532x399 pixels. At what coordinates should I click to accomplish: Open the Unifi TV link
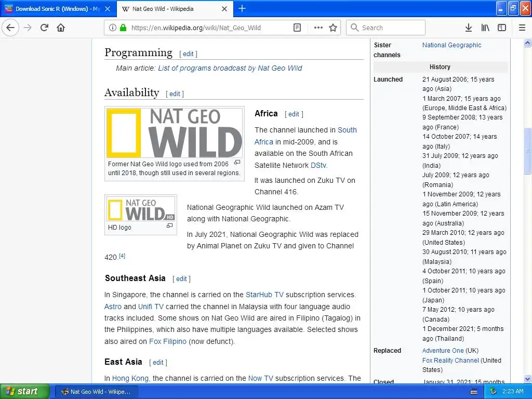tap(151, 307)
